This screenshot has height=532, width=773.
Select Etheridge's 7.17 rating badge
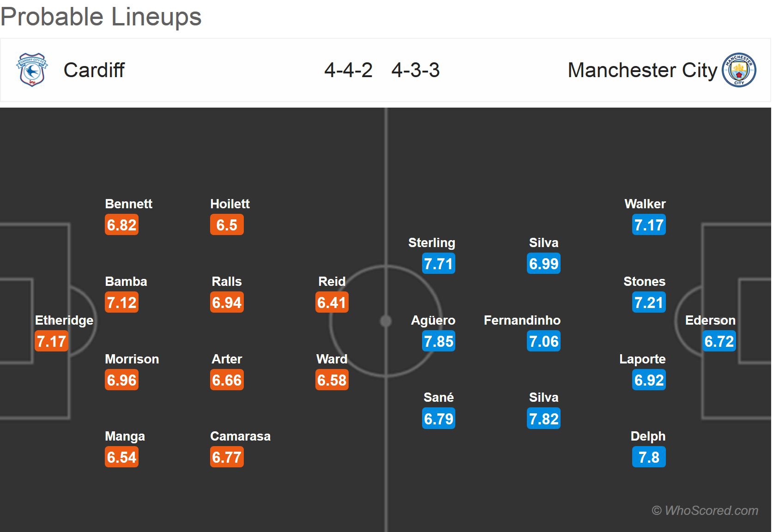tap(51, 341)
